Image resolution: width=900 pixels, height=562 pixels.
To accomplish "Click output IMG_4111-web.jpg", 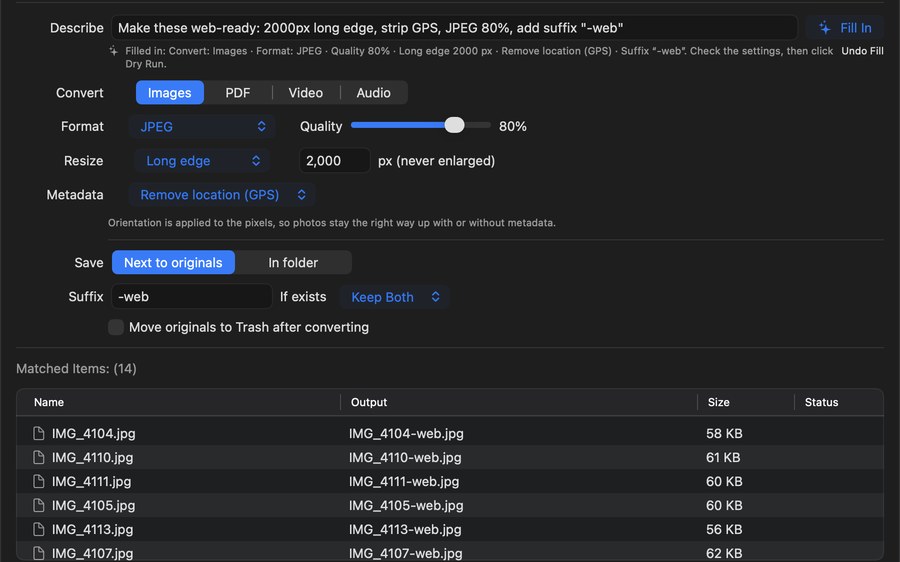I will (404, 481).
